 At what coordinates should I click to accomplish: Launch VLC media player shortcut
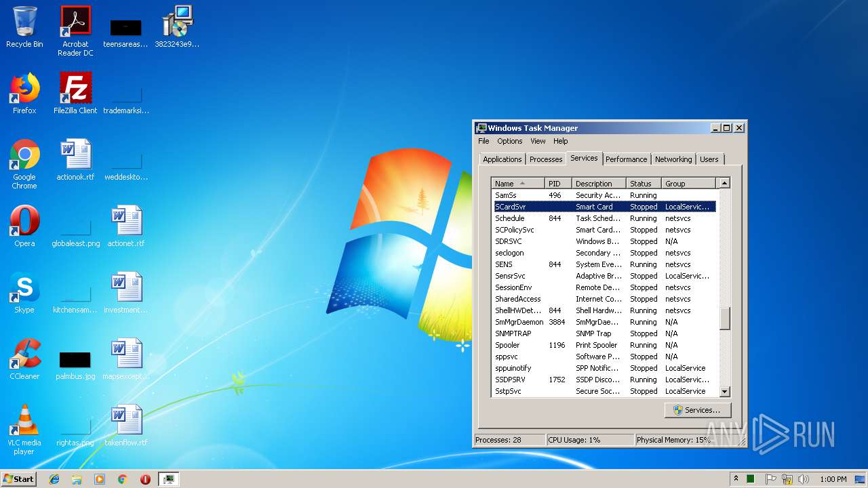click(x=24, y=430)
